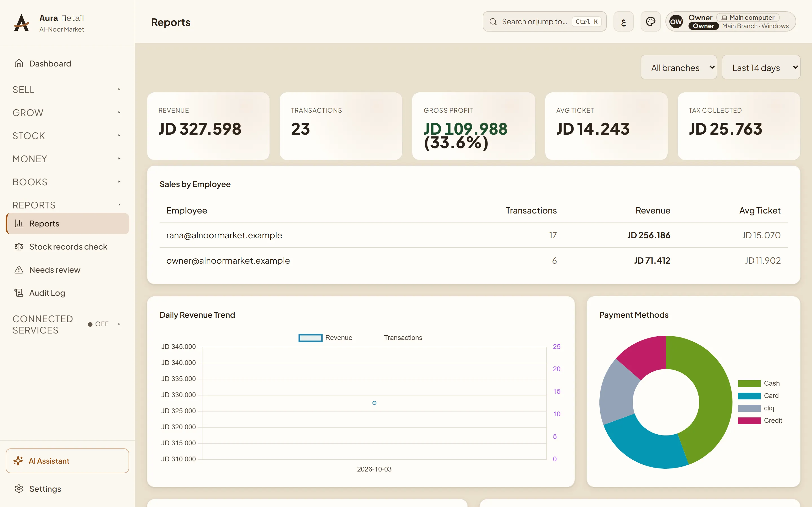Open the All branches dropdown
The height and width of the screenshot is (507, 812).
[678, 67]
